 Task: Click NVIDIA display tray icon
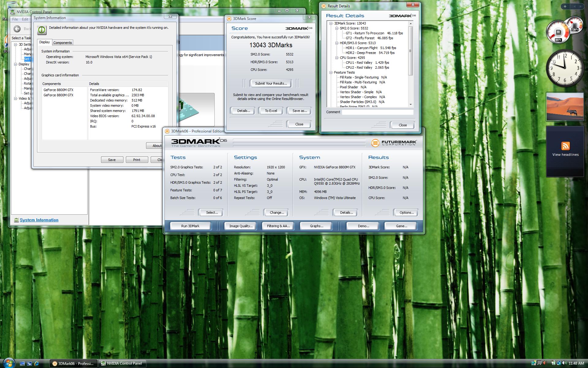point(540,363)
